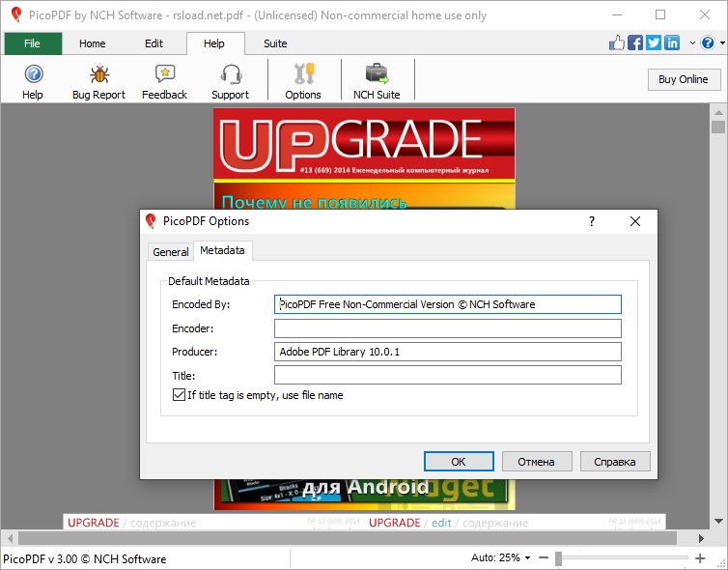Expand the social share options arrow
The width and height of the screenshot is (728, 570).
pos(692,43)
